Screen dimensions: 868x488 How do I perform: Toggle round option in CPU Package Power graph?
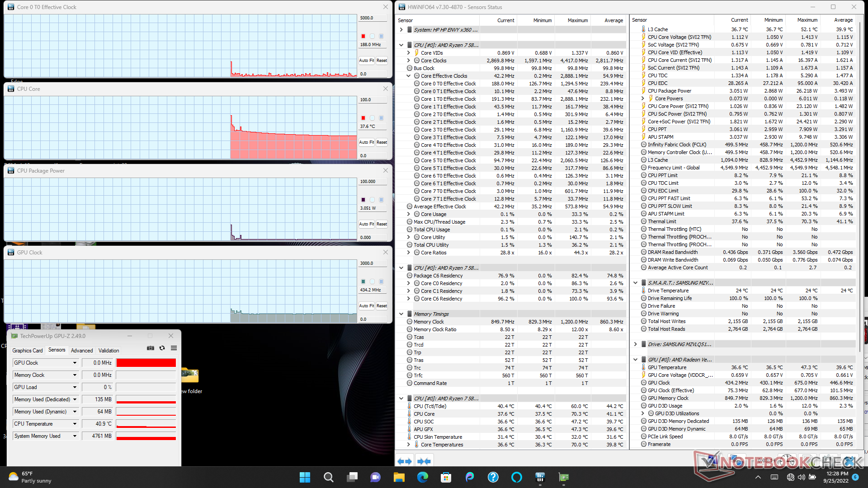pos(372,200)
